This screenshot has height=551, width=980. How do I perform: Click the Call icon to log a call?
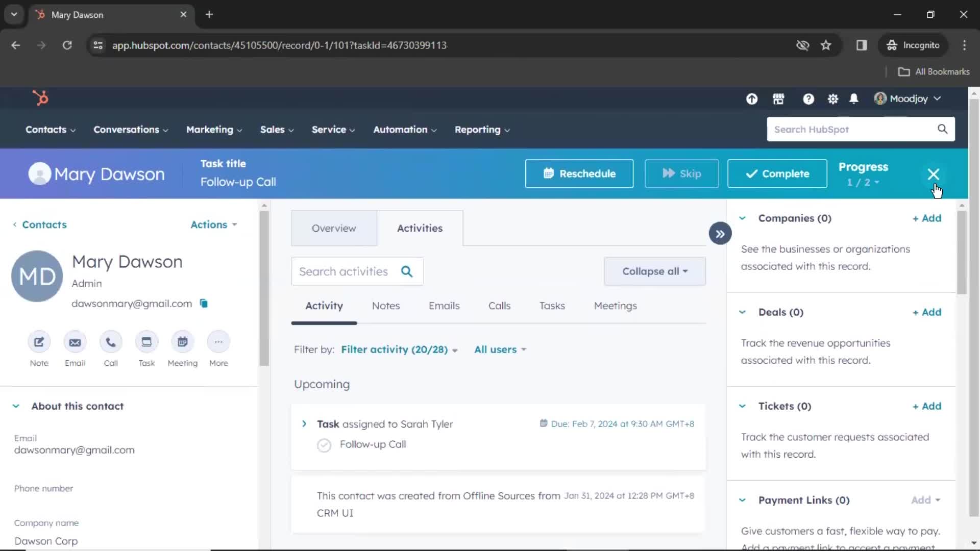110,342
